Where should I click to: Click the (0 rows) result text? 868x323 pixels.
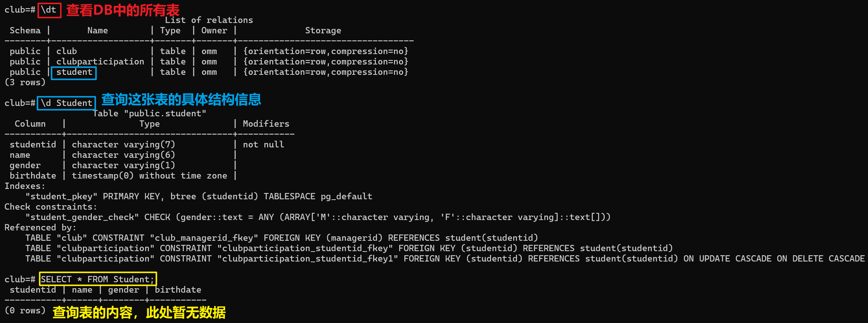pos(25,310)
